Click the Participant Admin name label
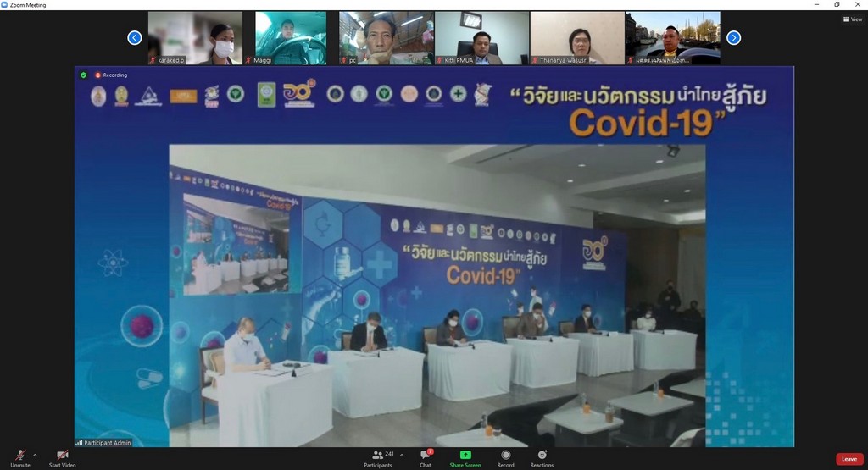868x470 pixels. tap(103, 442)
